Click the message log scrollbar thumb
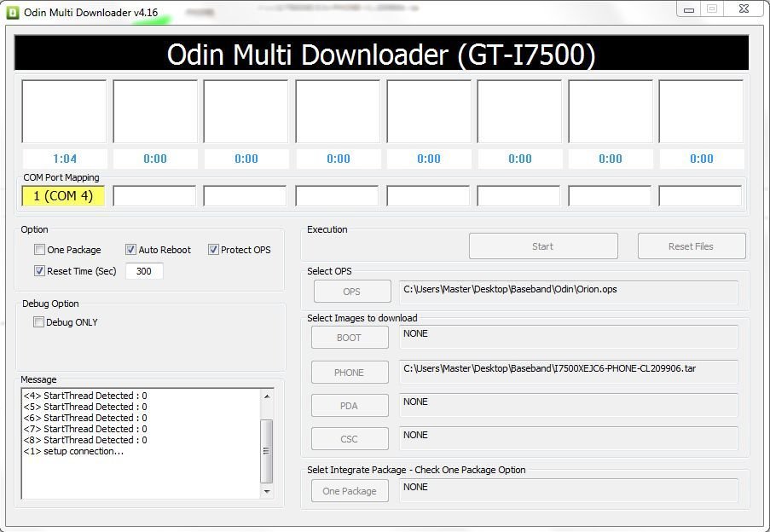 267,451
